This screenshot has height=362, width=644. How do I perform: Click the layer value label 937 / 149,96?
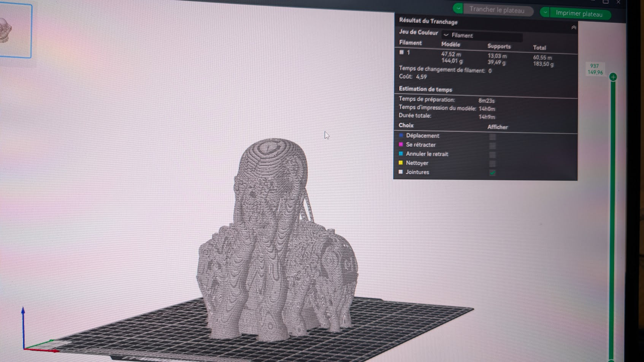click(595, 69)
